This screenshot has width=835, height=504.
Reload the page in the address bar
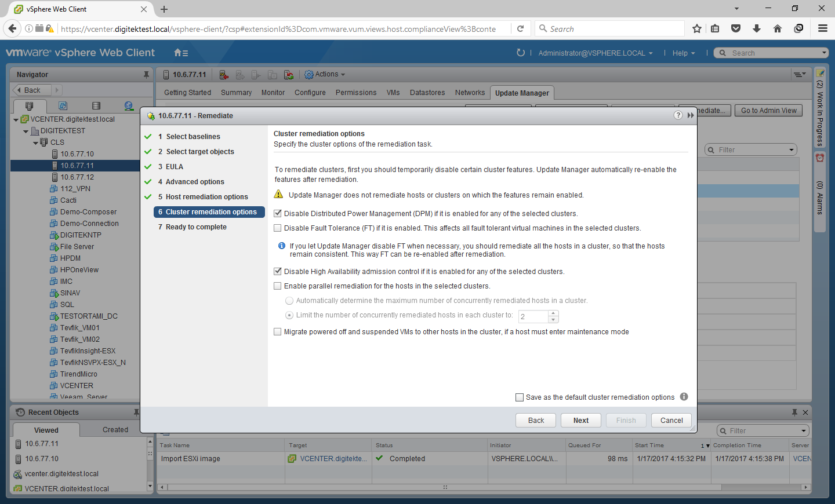521,28
